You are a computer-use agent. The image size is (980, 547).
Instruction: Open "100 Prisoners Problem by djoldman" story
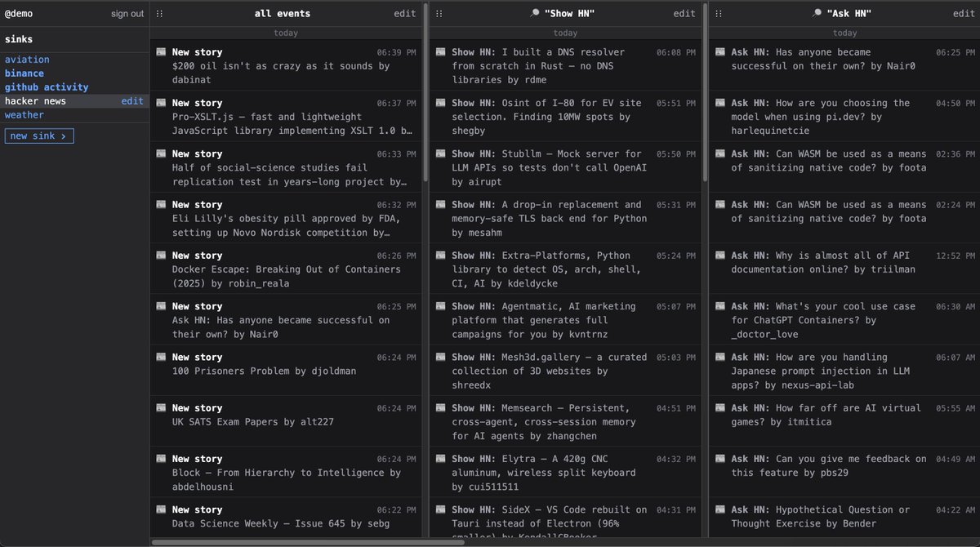tap(264, 371)
